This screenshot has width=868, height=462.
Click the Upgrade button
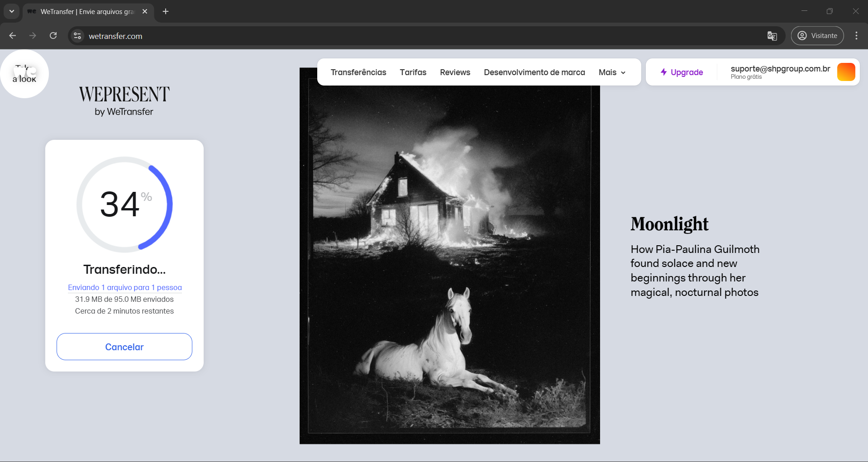[682, 72]
